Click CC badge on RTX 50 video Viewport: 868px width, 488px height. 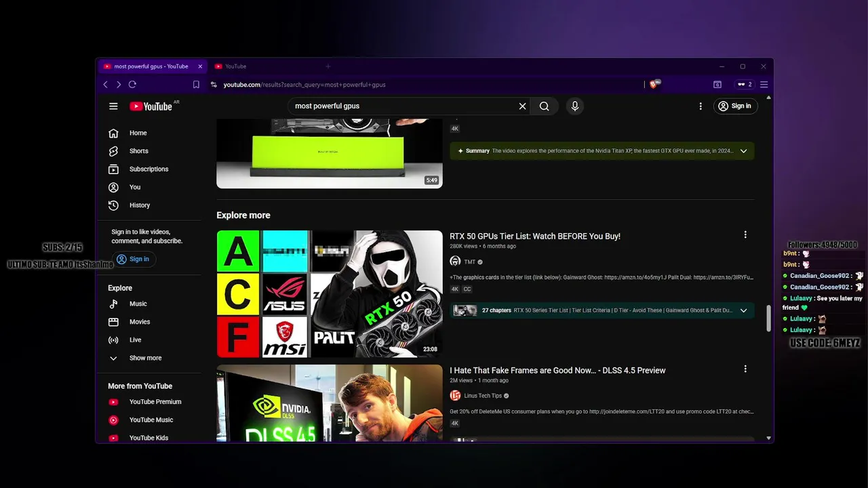click(467, 289)
